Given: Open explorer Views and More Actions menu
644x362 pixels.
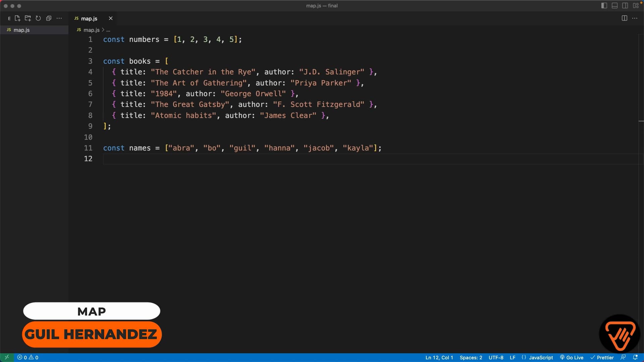Looking at the screenshot, I should pyautogui.click(x=59, y=18).
